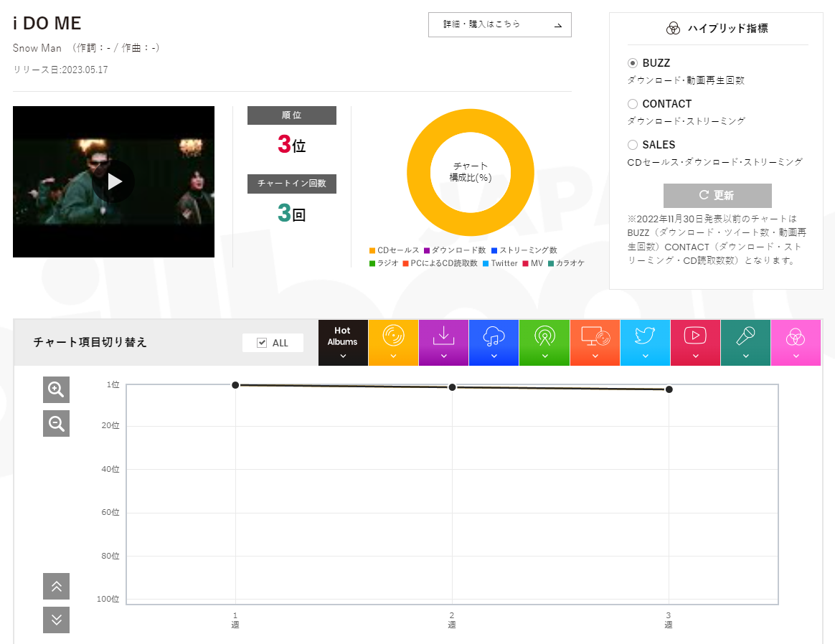The width and height of the screenshot is (835, 644).
Task: Click the double up-arrow scale button
Action: [57, 587]
